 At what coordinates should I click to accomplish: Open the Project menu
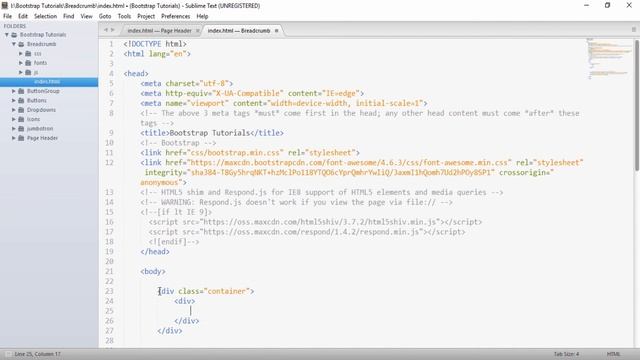coord(146,16)
